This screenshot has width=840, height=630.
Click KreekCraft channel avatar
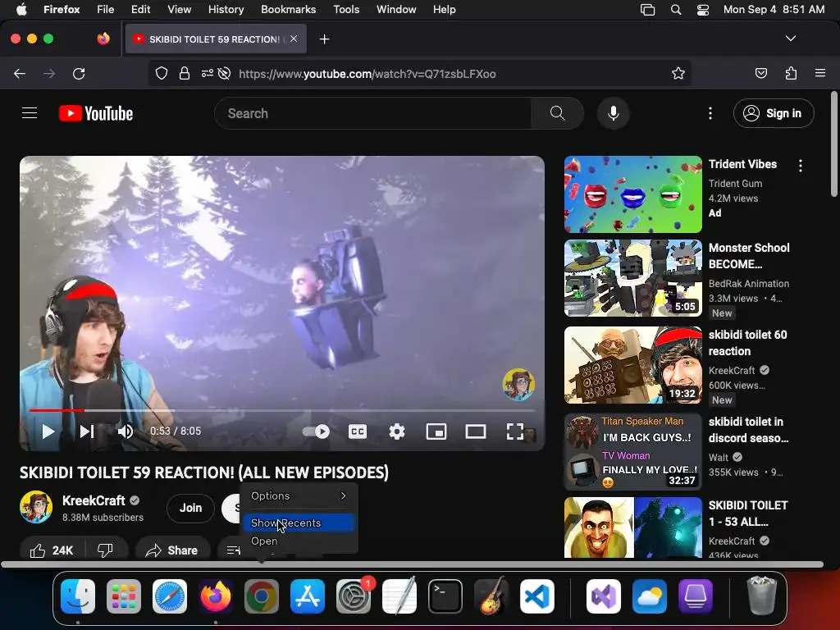click(36, 507)
